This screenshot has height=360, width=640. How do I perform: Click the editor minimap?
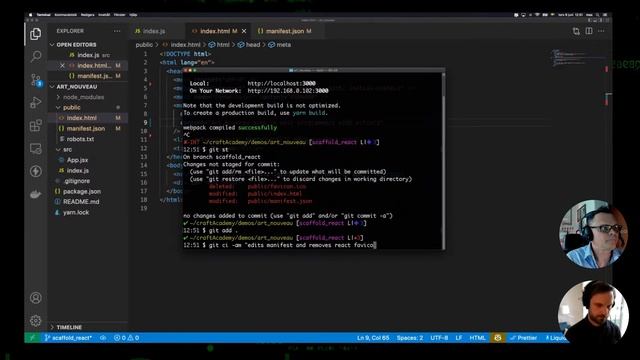[578, 58]
